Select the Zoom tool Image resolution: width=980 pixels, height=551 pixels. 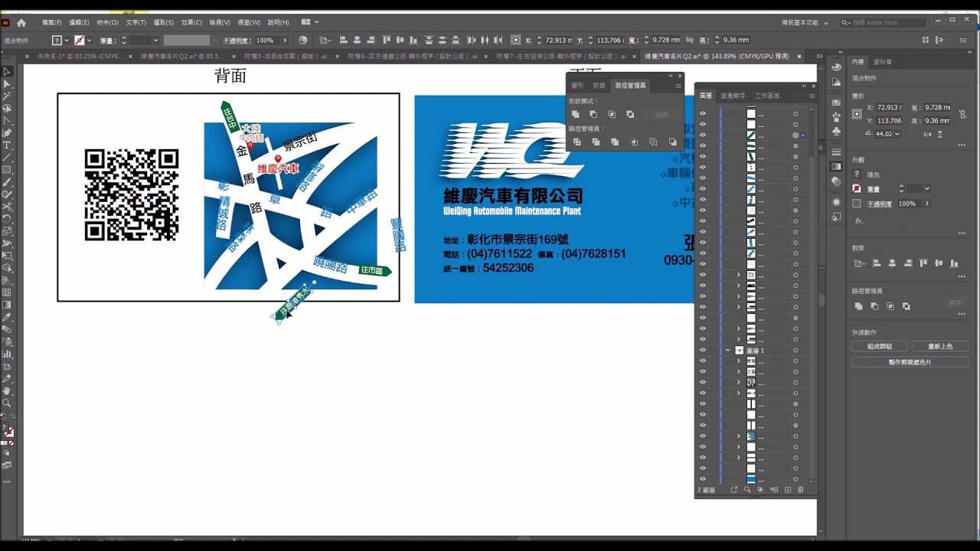[x=7, y=403]
